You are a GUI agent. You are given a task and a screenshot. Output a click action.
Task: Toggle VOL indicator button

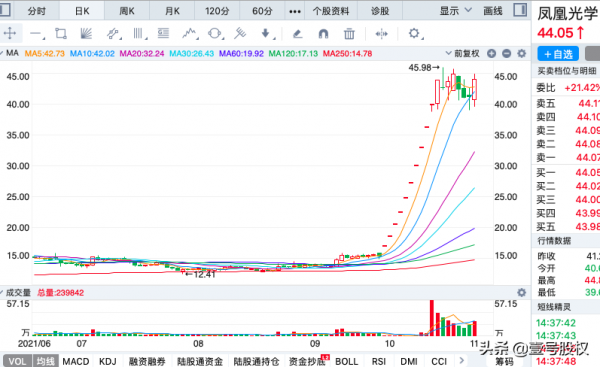17,361
